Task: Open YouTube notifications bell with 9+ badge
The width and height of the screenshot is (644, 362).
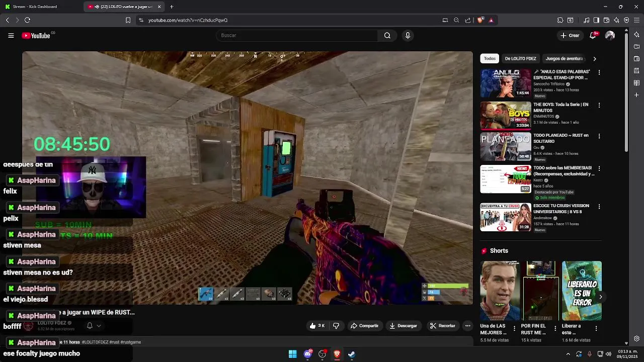Action: click(x=593, y=35)
